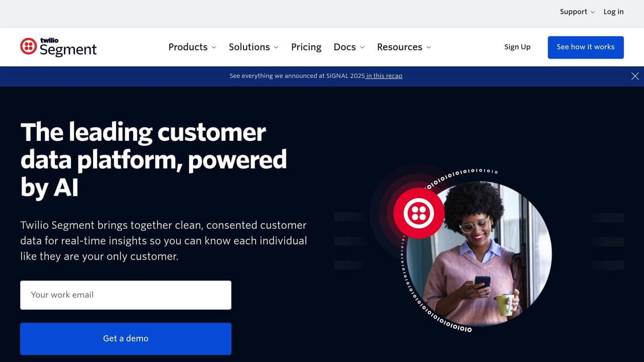Expand the Solutions dropdown chevron
Screen dimensions: 644x362
tap(276, 47)
